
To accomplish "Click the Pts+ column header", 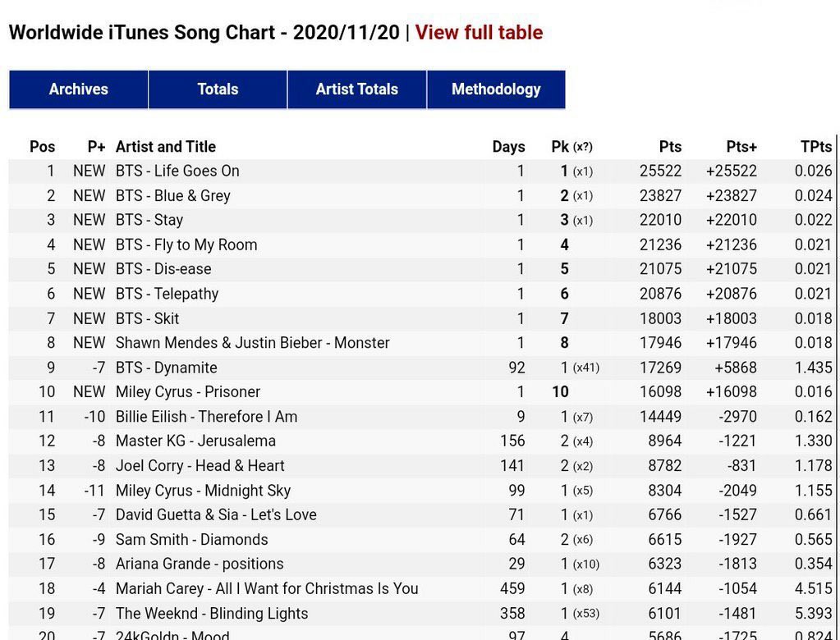I will pos(741,147).
